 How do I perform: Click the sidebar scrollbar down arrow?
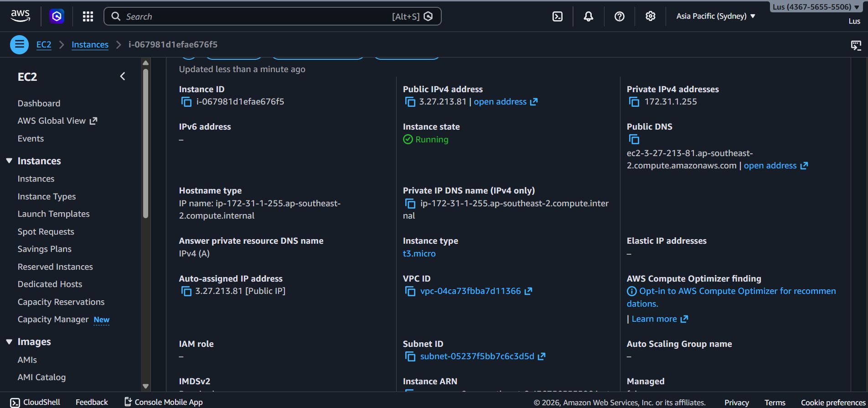(145, 386)
